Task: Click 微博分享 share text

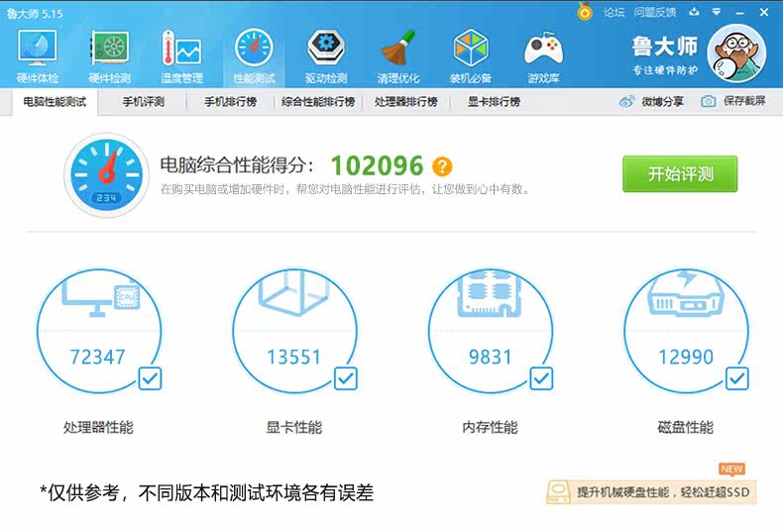Action: (x=663, y=101)
